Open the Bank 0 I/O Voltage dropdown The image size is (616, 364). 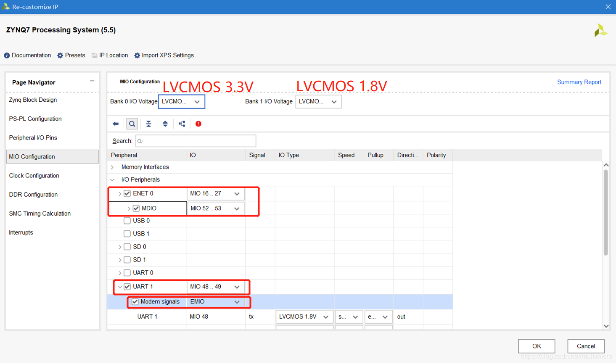[182, 102]
